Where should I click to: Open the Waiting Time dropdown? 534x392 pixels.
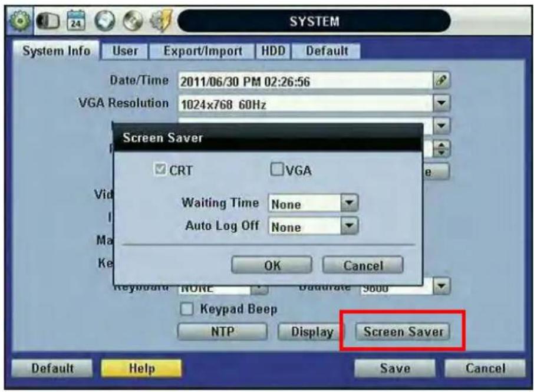point(350,203)
